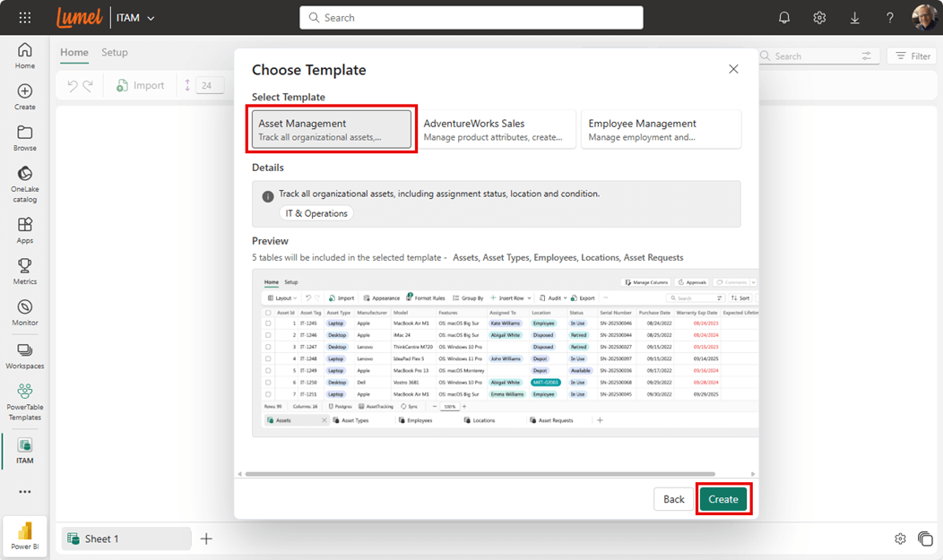This screenshot has width=943, height=560.
Task: Open Metrics trophy icon in sidebar
Action: point(25,271)
